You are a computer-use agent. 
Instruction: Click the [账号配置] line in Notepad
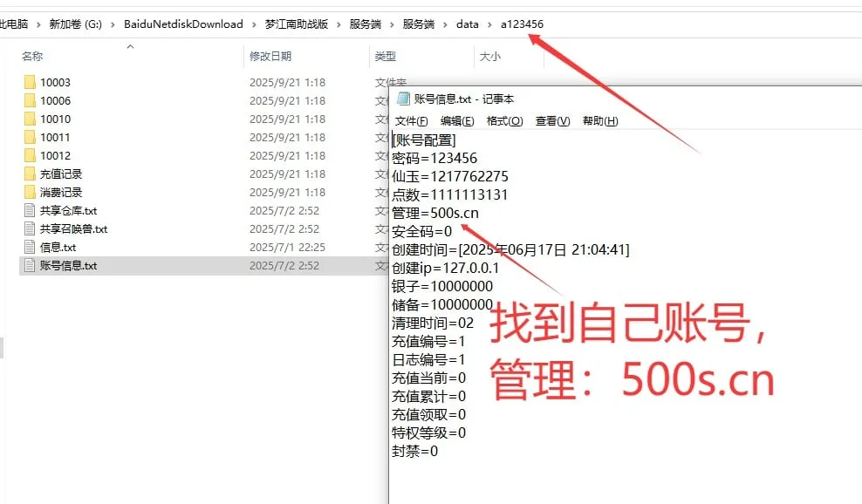[424, 140]
